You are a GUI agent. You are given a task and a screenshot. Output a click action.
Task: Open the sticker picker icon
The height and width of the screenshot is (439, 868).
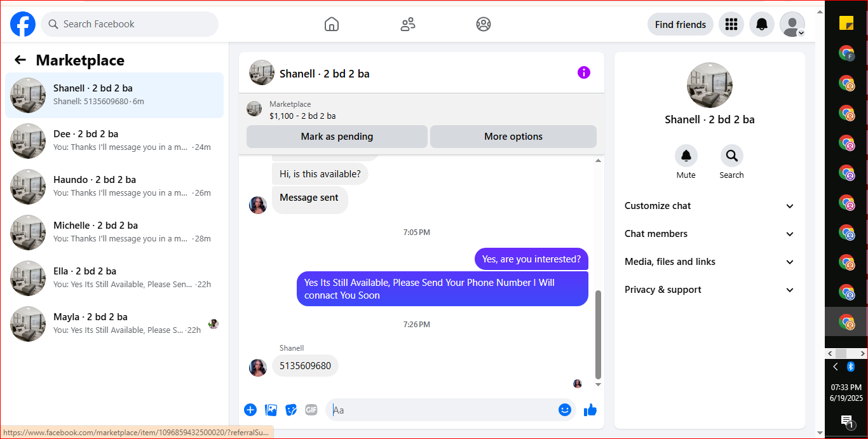pos(291,410)
